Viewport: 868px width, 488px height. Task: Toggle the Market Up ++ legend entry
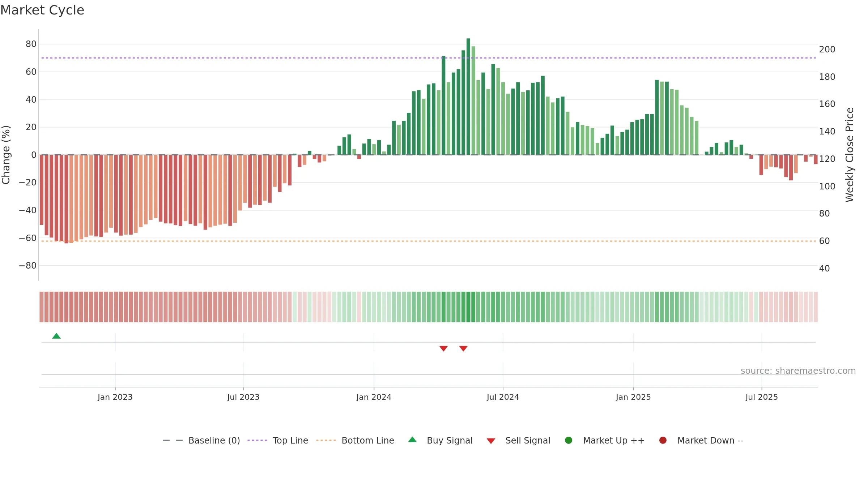(605, 440)
